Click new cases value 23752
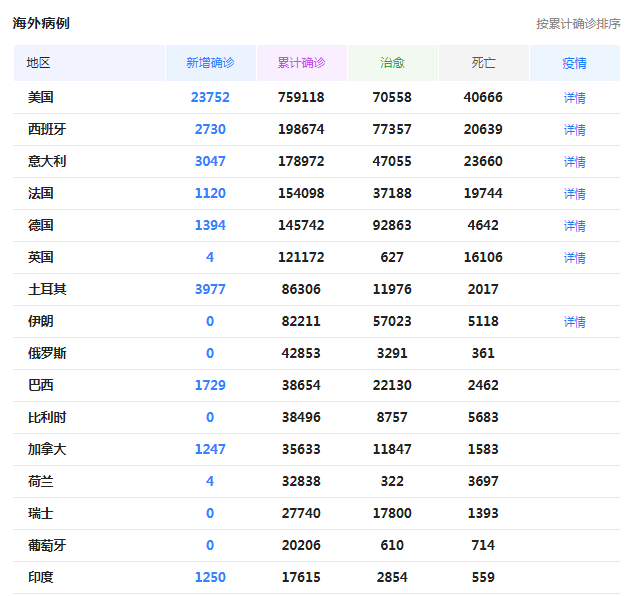This screenshot has height=596, width=633. point(210,97)
